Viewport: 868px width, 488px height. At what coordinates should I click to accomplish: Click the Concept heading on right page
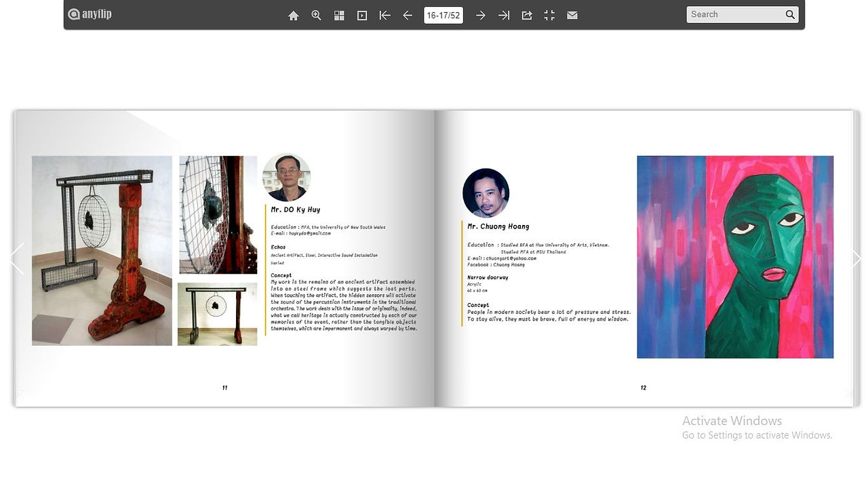tap(478, 305)
